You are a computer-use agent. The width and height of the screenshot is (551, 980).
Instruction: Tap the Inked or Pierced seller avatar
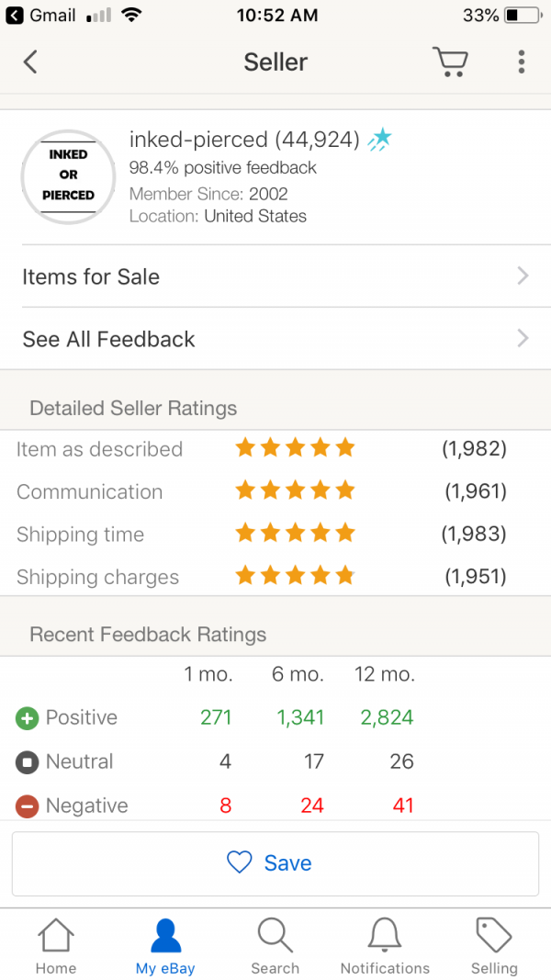(68, 176)
